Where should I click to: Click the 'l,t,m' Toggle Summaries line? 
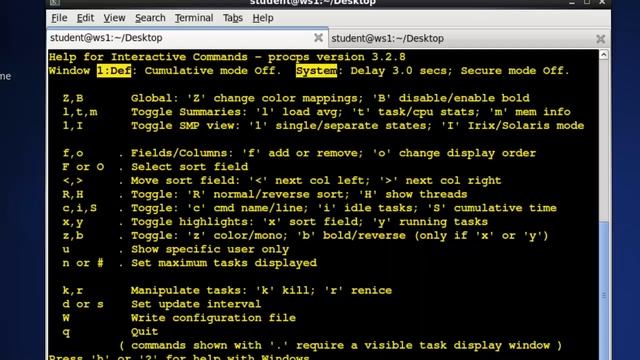[x=316, y=112]
